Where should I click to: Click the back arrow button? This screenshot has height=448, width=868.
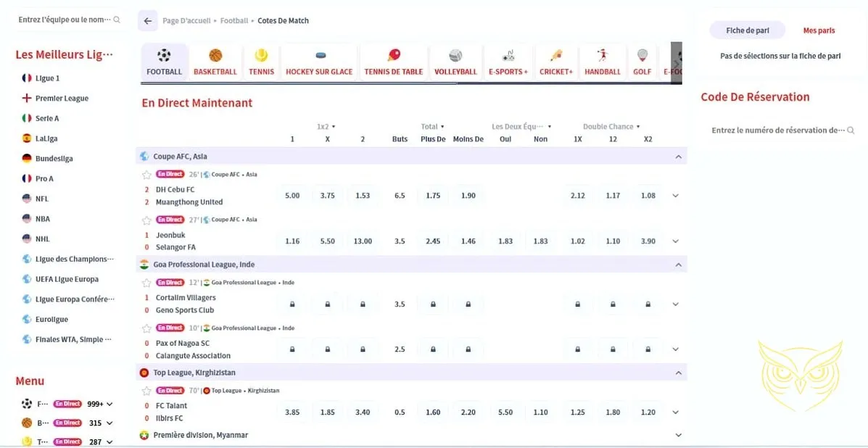pos(148,21)
